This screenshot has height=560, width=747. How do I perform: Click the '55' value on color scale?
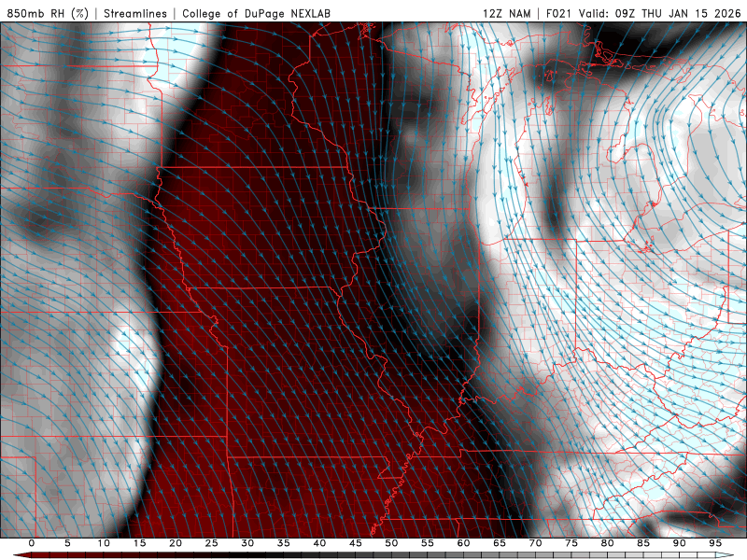coord(428,543)
